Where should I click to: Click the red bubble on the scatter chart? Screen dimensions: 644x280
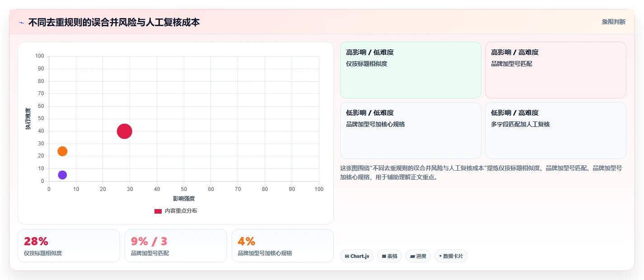pos(124,131)
